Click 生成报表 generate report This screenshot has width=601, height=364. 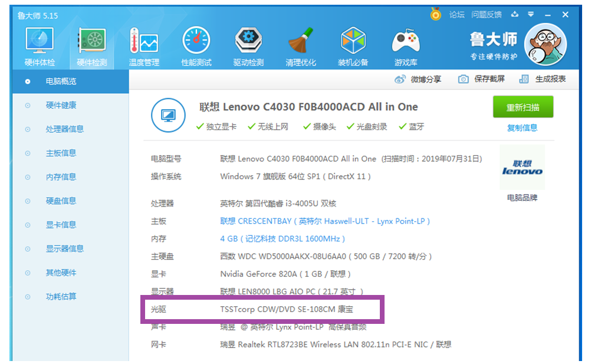click(x=543, y=79)
